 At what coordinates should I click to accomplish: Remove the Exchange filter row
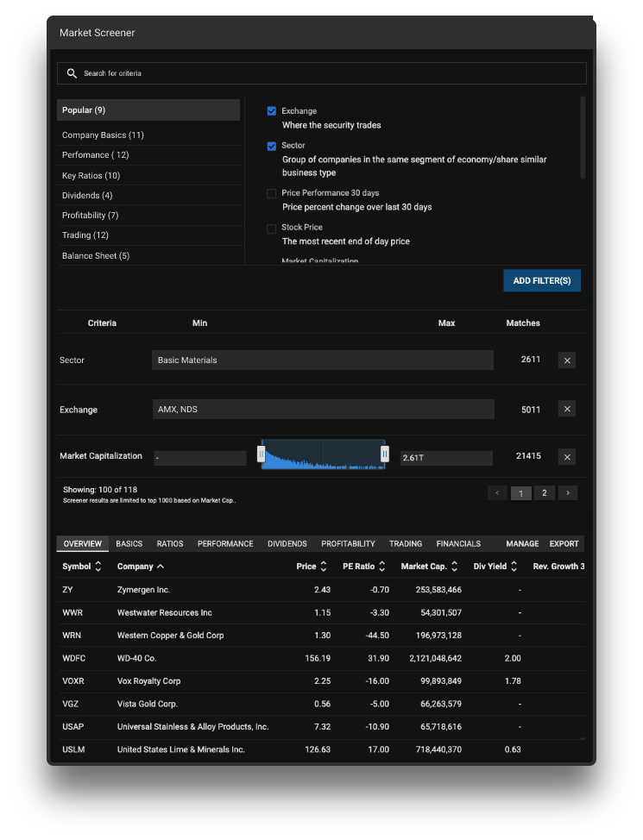tap(567, 409)
